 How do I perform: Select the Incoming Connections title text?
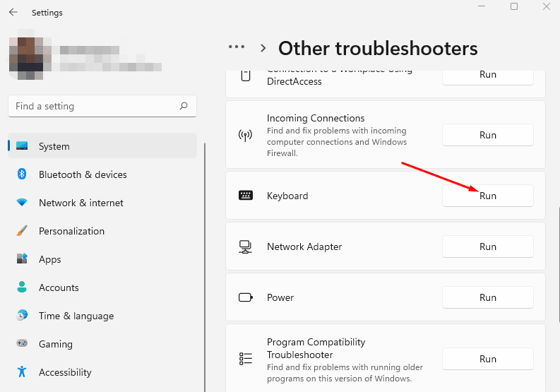tap(316, 118)
